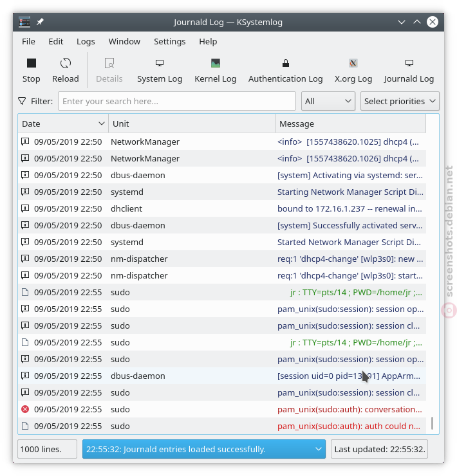Select '[system] Successfully activated' message

click(x=350, y=225)
